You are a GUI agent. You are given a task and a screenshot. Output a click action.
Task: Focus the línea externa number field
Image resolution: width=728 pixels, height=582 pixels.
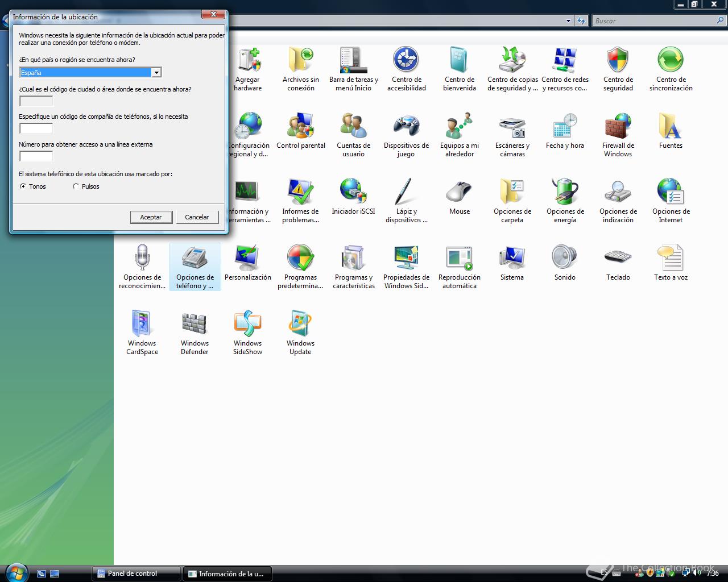(36, 156)
